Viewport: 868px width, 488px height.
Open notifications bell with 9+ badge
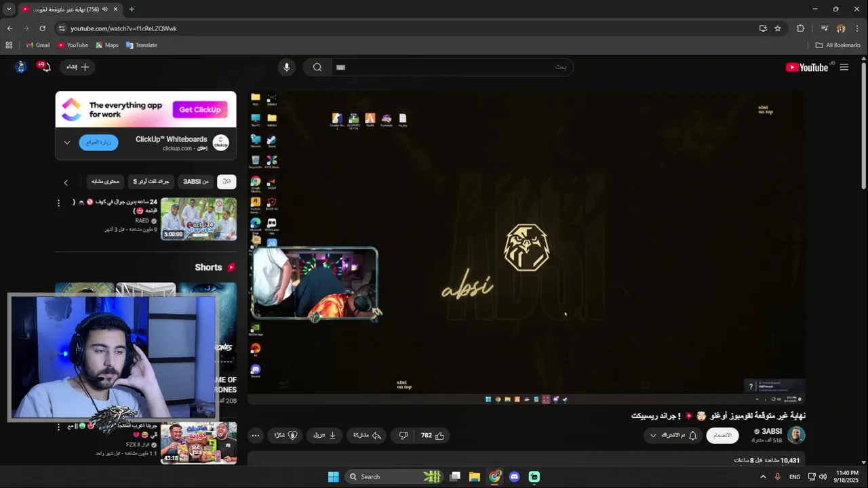point(45,66)
